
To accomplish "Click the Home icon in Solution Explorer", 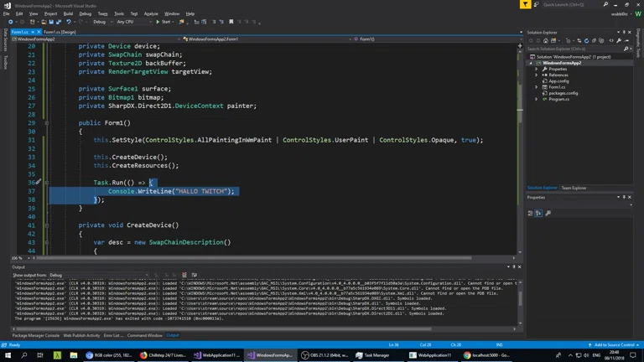I will point(545,40).
